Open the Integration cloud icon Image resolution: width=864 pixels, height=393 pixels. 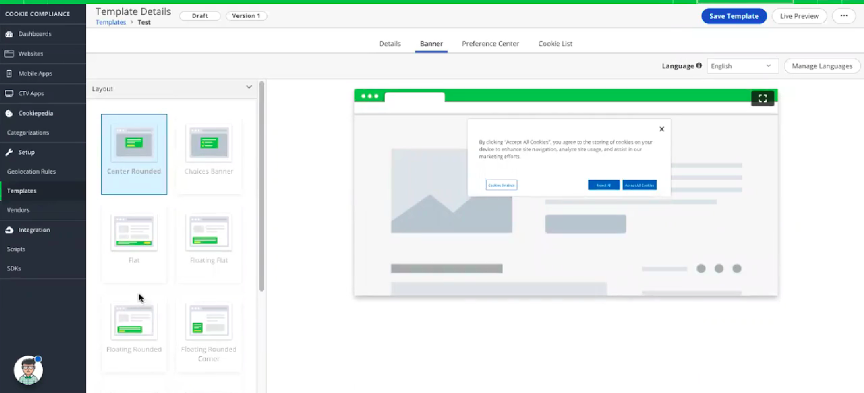[9, 230]
